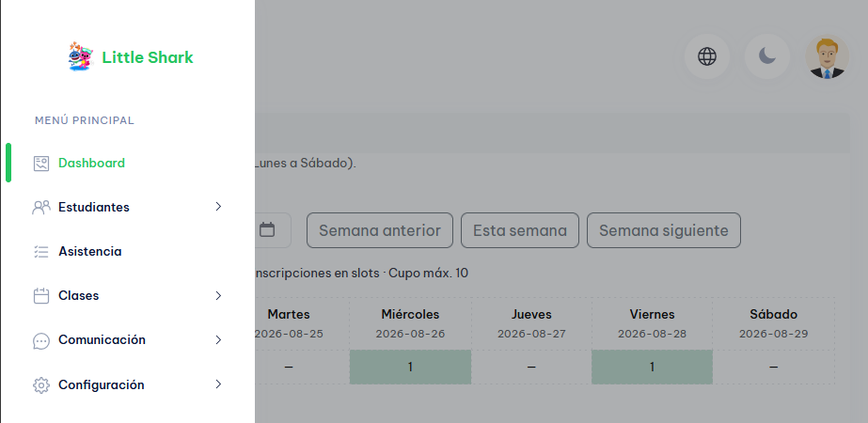Click the Estudiantes people icon

coord(41,207)
